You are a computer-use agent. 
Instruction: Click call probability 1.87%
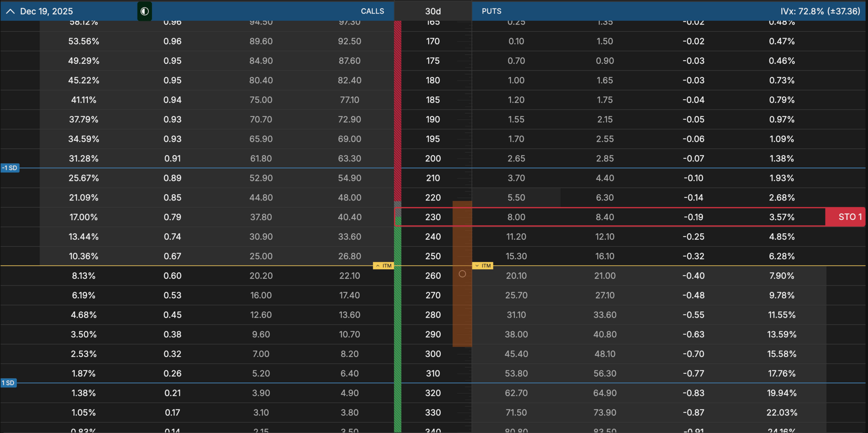point(84,373)
